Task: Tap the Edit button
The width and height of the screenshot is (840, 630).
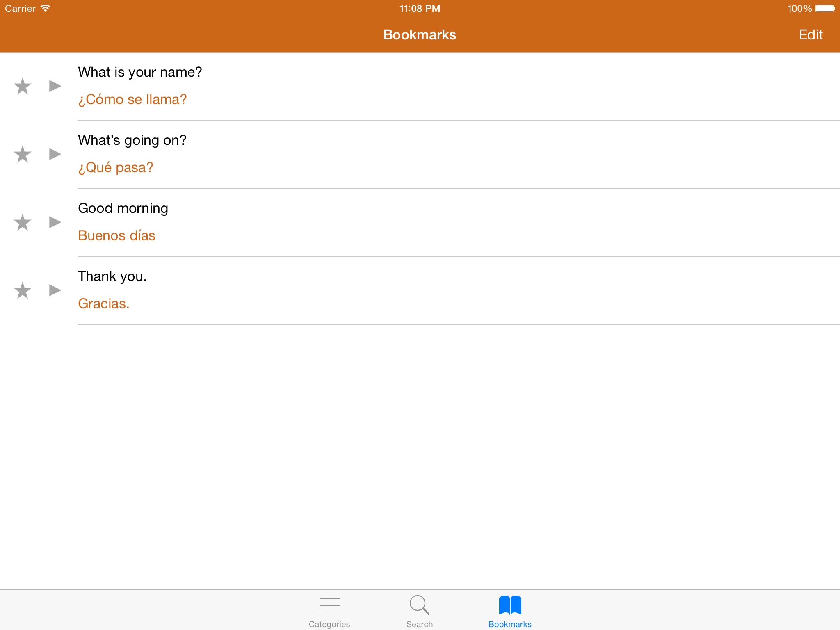Action: 810,35
